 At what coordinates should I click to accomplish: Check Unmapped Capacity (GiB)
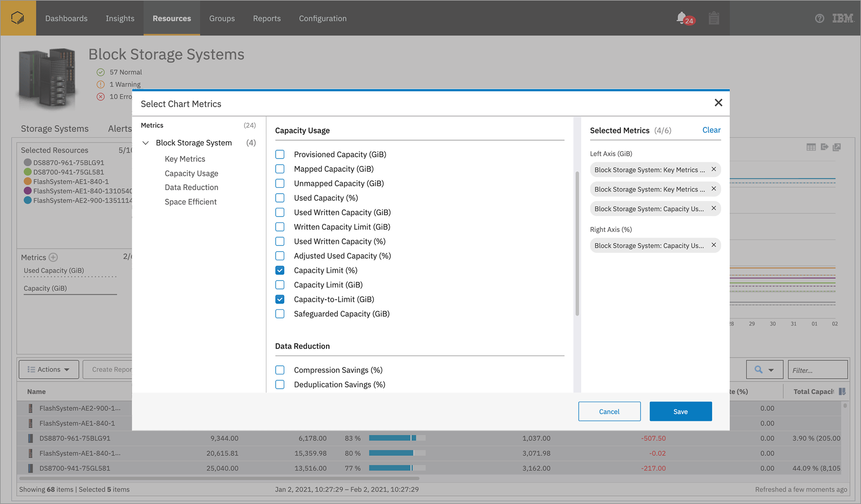click(x=280, y=183)
